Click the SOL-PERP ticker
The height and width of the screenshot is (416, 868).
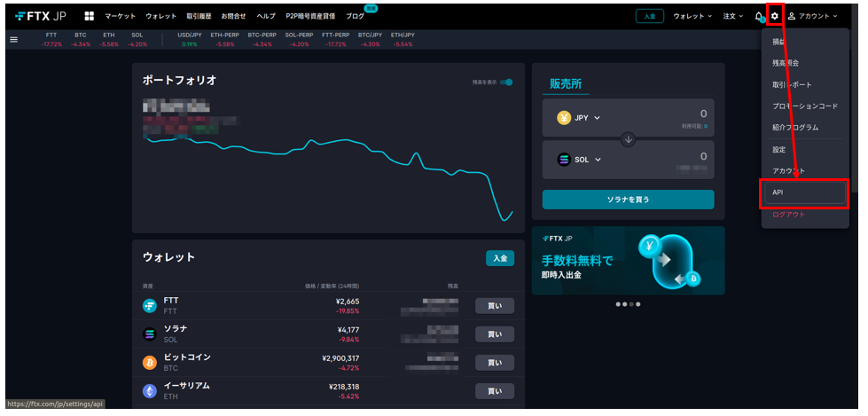299,39
